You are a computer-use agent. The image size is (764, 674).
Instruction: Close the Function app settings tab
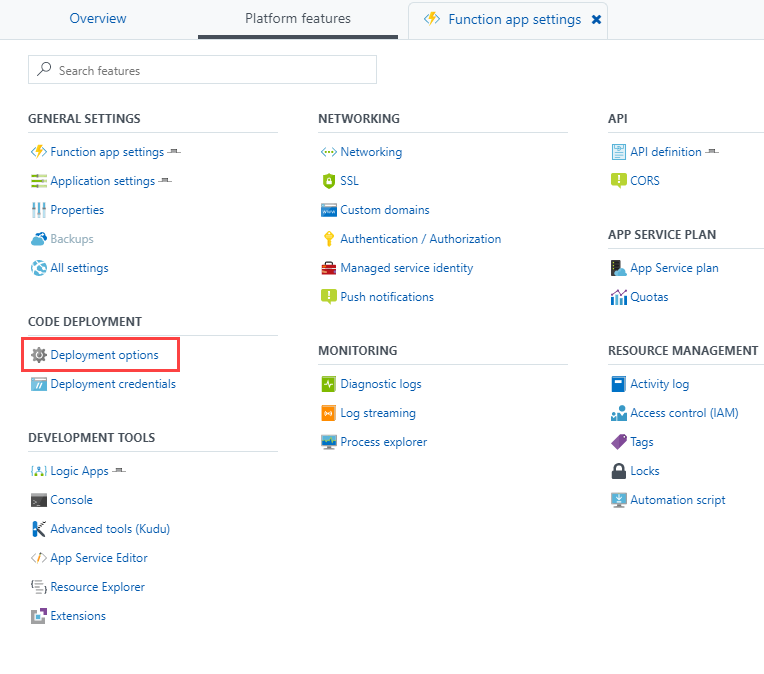(x=597, y=20)
